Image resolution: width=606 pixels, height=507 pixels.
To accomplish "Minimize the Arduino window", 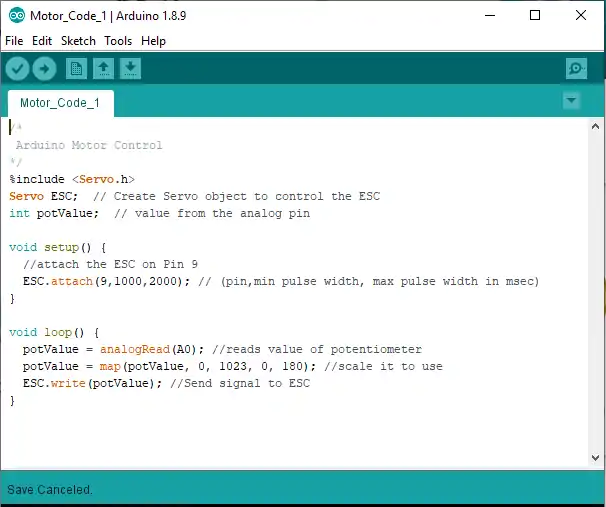I will (x=489, y=16).
